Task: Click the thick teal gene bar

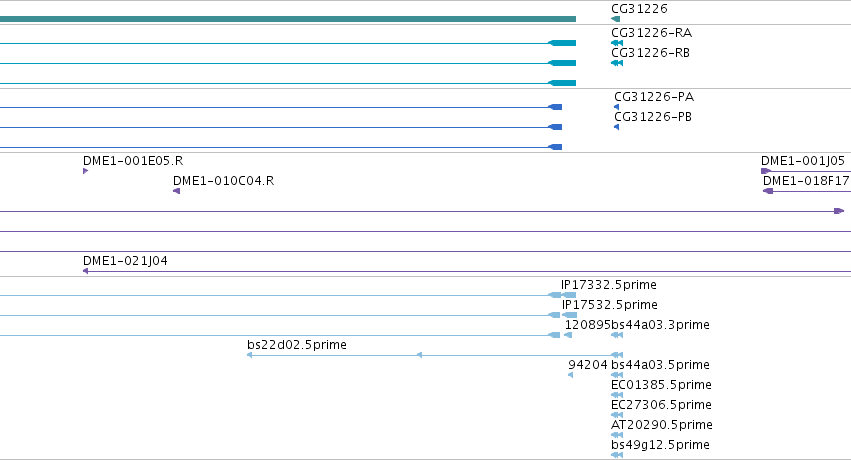Action: click(x=288, y=19)
